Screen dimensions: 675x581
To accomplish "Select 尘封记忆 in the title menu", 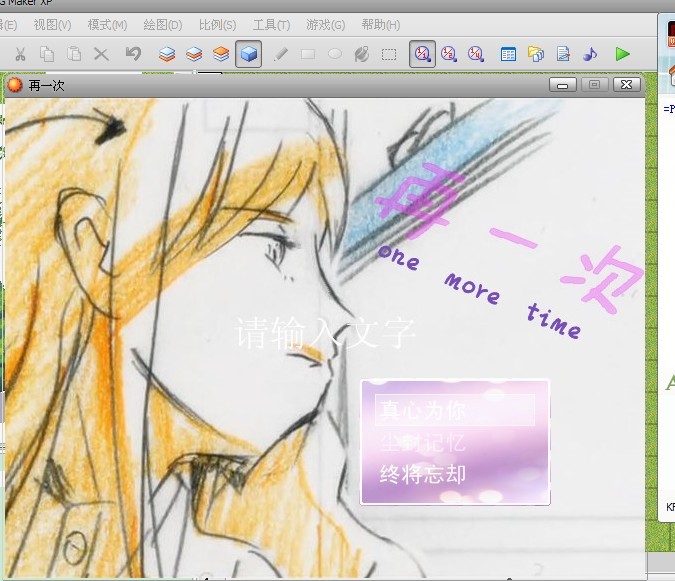I will coord(423,442).
